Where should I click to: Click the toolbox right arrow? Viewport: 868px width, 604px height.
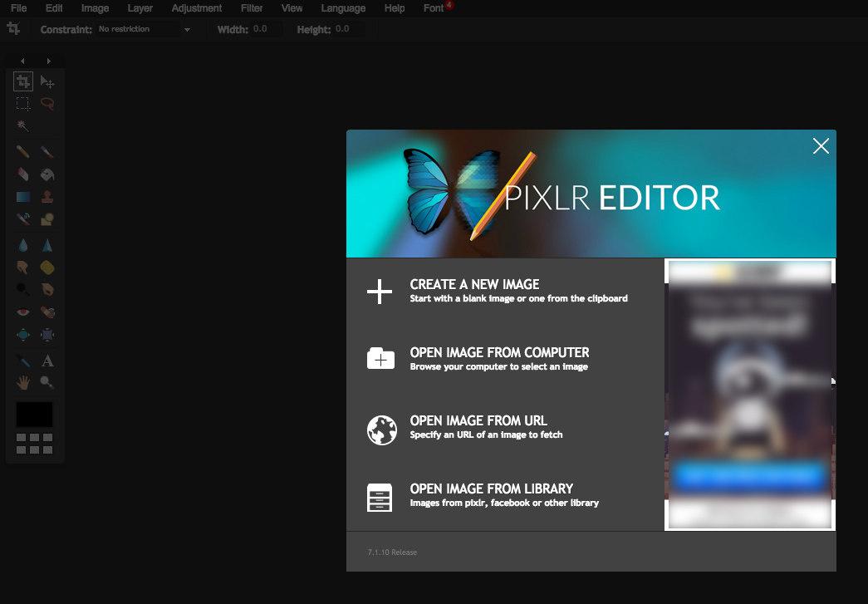click(49, 61)
